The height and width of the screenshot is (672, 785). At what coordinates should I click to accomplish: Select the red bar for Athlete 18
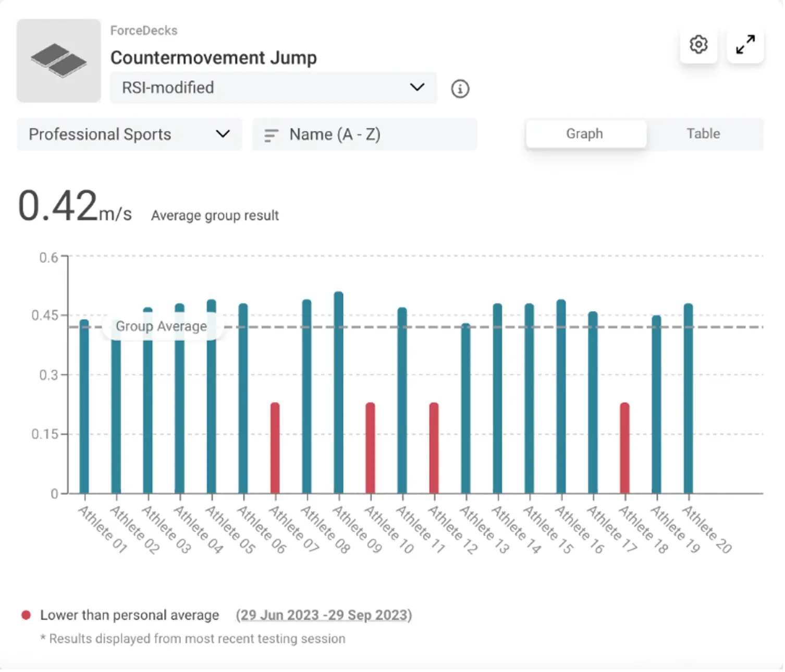pyautogui.click(x=624, y=448)
